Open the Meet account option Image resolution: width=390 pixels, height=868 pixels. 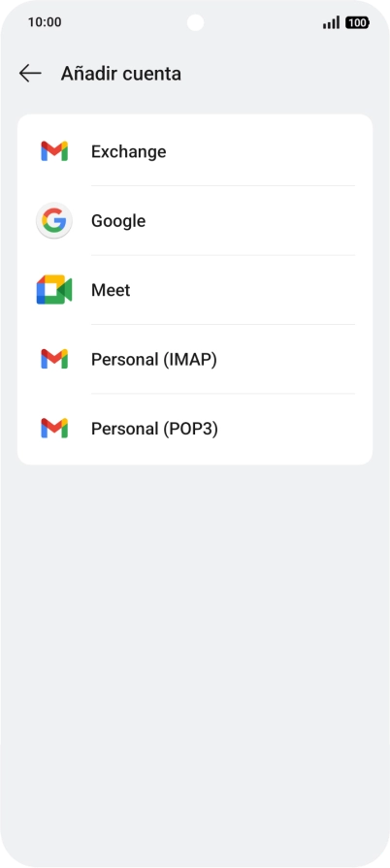point(195,290)
